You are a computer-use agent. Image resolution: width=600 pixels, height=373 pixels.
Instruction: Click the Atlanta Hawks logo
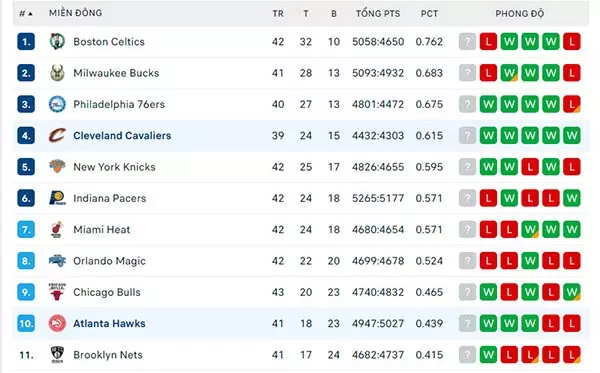[57, 323]
